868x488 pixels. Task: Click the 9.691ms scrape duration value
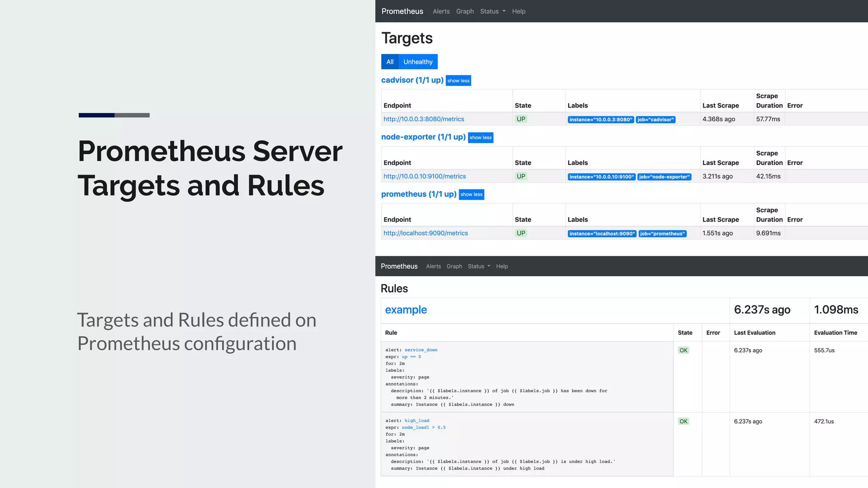coord(768,233)
